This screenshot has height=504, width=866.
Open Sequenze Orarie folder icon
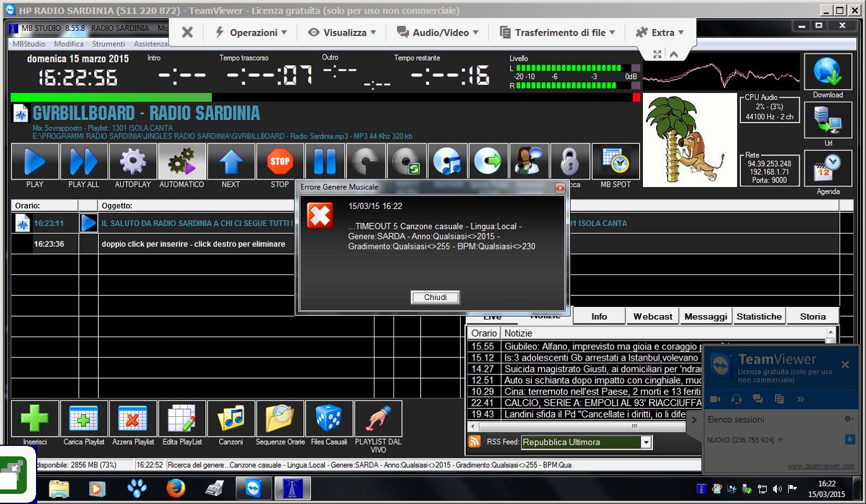(x=279, y=418)
